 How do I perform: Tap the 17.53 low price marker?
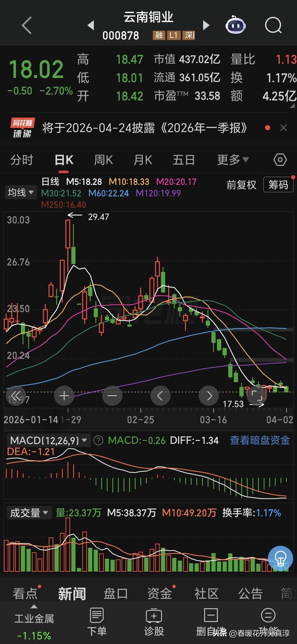(233, 404)
